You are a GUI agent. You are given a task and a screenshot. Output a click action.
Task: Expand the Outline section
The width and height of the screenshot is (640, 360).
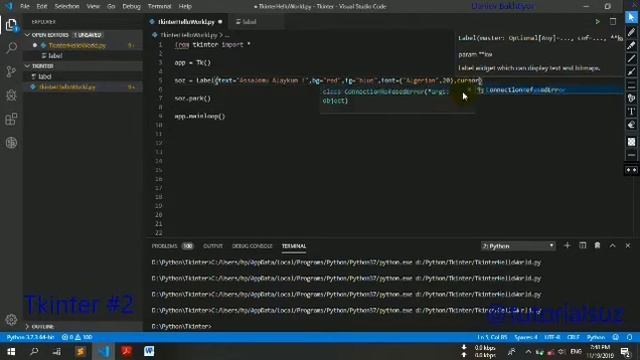[x=83, y=327]
